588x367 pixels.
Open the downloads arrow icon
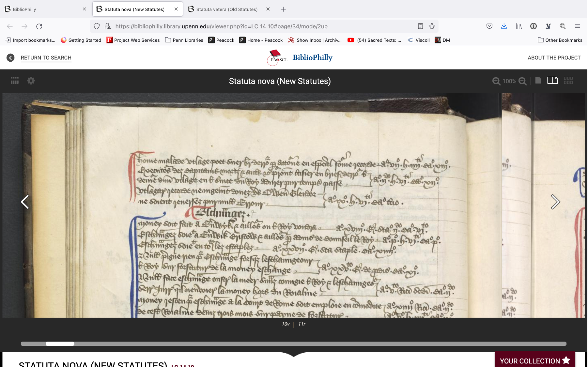tap(504, 26)
